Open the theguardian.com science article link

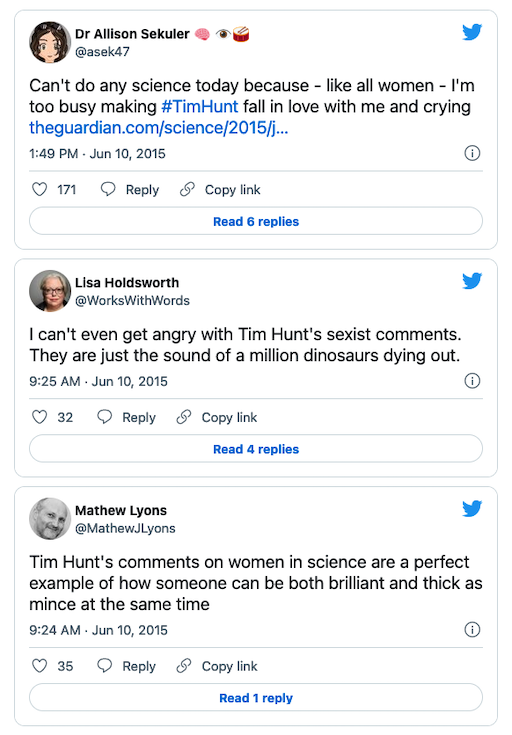click(158, 128)
